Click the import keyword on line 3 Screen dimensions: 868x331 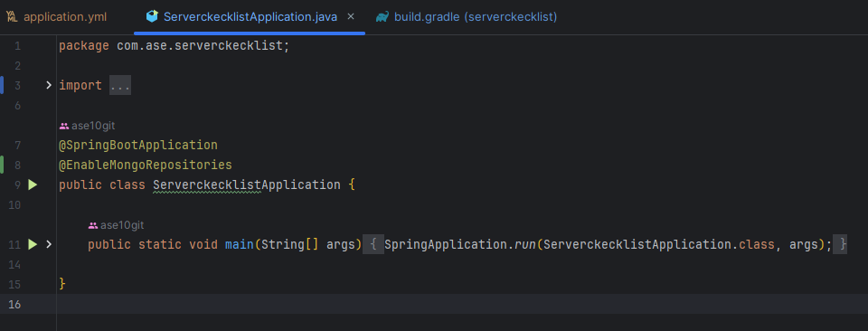[80, 86]
